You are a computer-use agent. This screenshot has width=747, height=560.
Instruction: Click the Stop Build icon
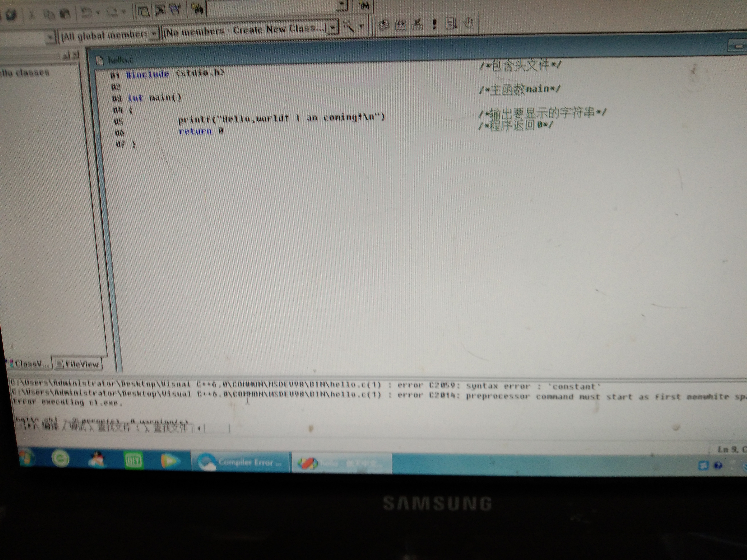coord(418,24)
